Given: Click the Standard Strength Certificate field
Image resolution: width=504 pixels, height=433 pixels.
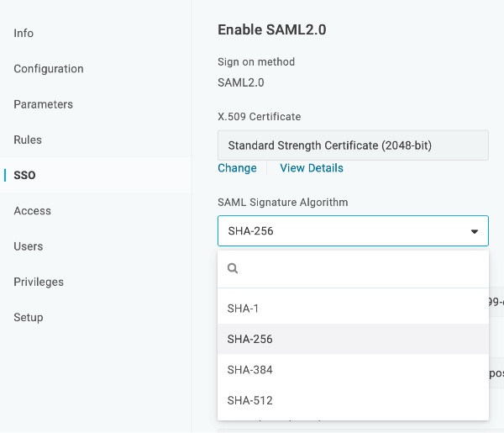Looking at the screenshot, I should [x=353, y=145].
